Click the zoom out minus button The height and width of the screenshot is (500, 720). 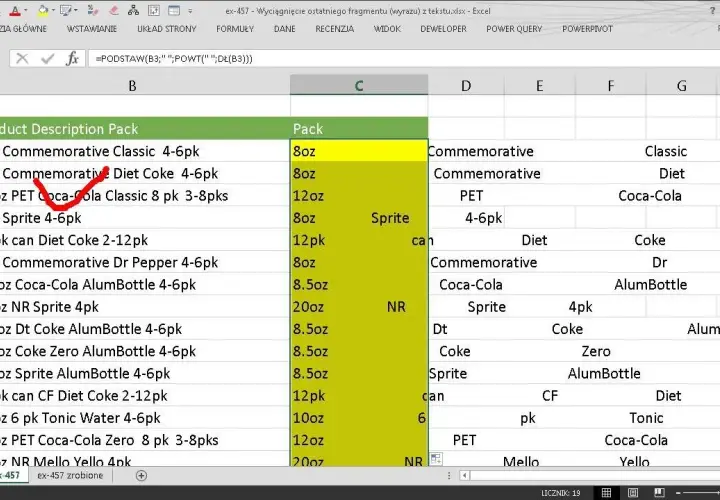coord(678,493)
